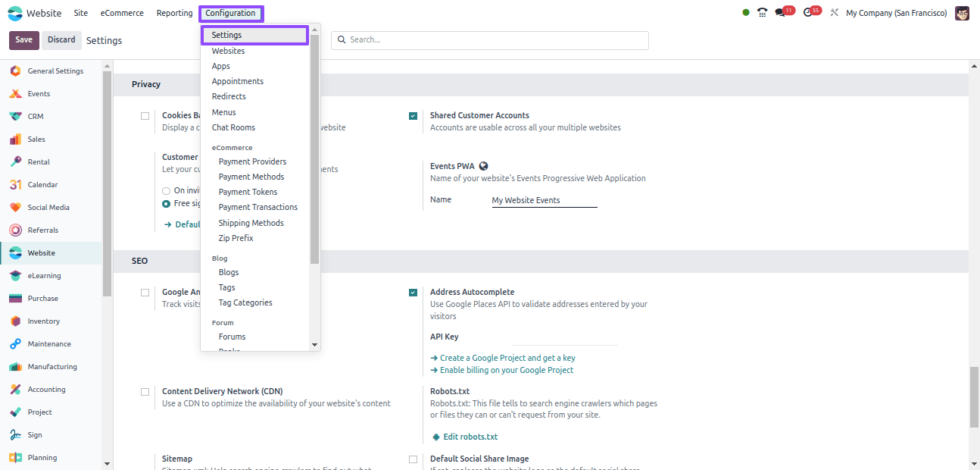
Task: Click the search magnifier icon
Action: [342, 39]
